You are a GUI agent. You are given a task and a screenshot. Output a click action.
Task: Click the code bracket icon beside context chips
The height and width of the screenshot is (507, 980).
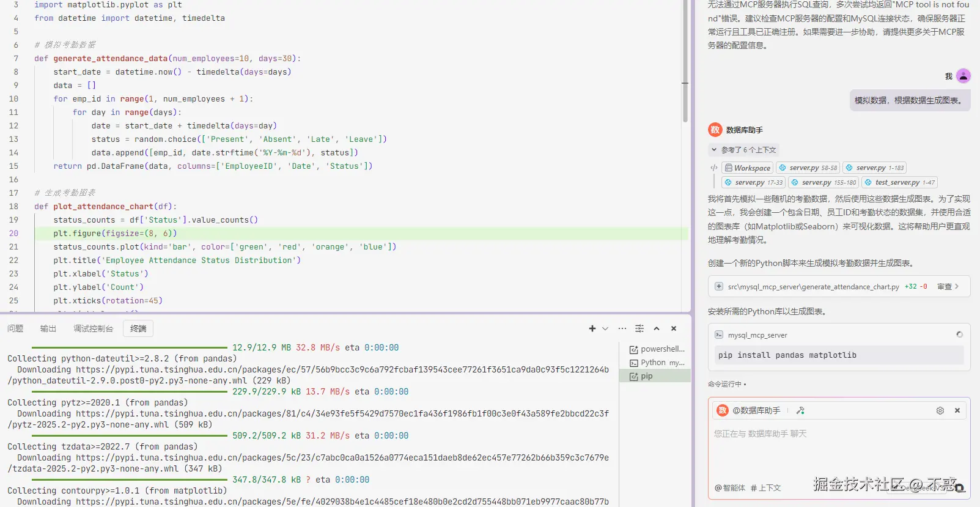(x=713, y=168)
